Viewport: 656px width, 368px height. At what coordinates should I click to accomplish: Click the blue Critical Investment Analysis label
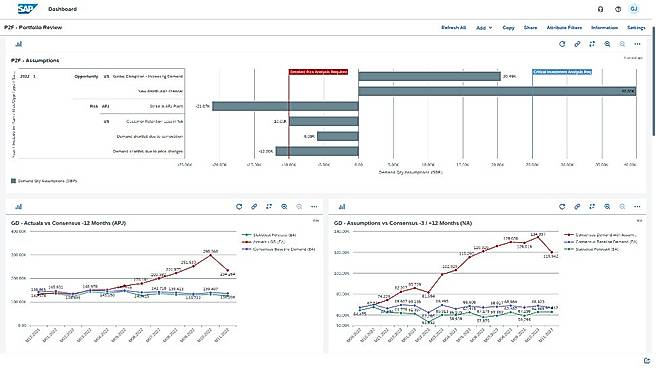[562, 72]
